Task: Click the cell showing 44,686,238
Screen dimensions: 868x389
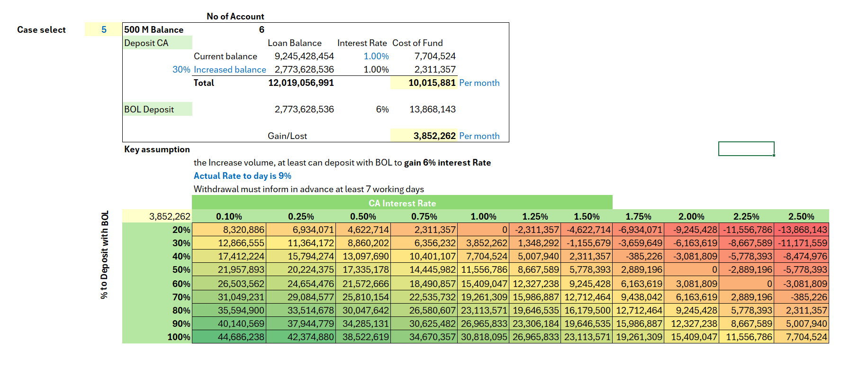Action: click(x=229, y=337)
